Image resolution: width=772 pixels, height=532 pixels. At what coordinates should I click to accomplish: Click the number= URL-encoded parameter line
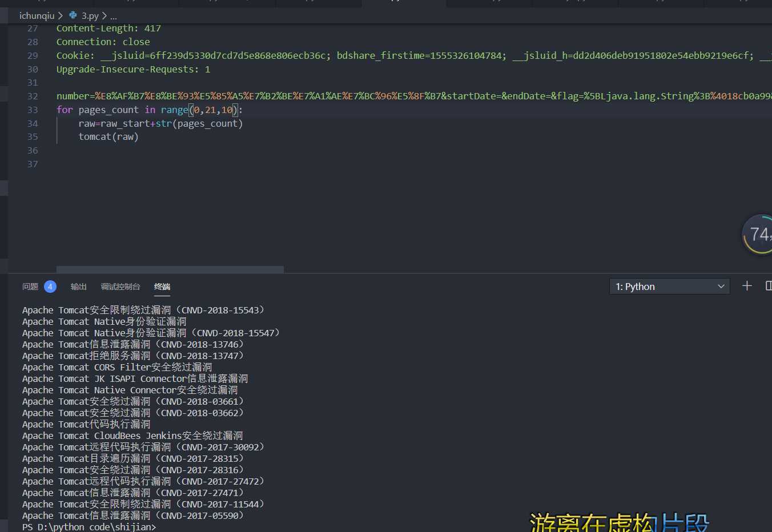(414, 96)
